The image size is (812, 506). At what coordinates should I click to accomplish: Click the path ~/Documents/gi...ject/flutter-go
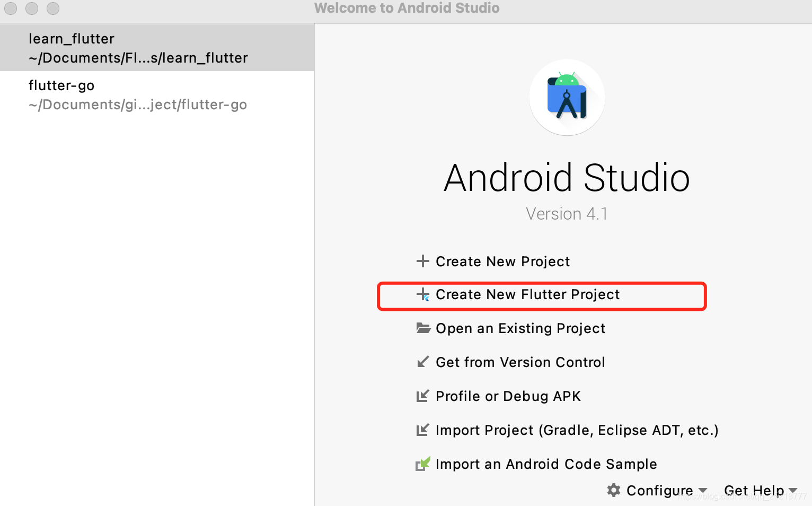coord(138,104)
